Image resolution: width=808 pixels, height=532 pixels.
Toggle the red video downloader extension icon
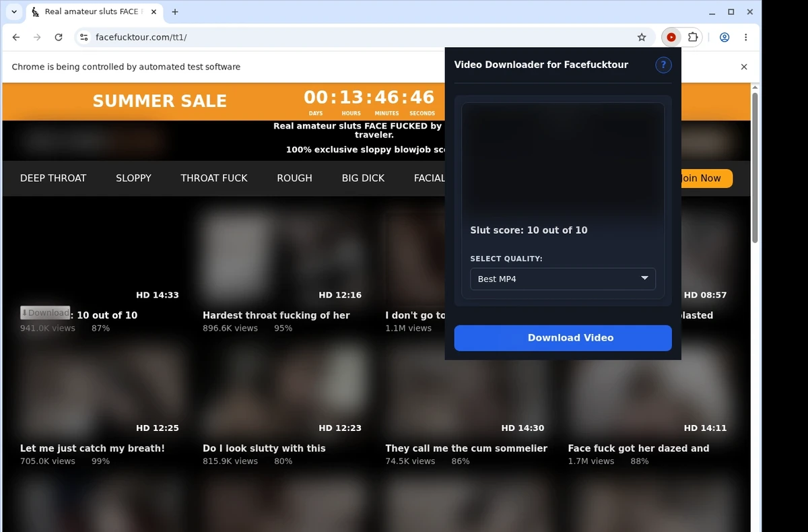[671, 37]
